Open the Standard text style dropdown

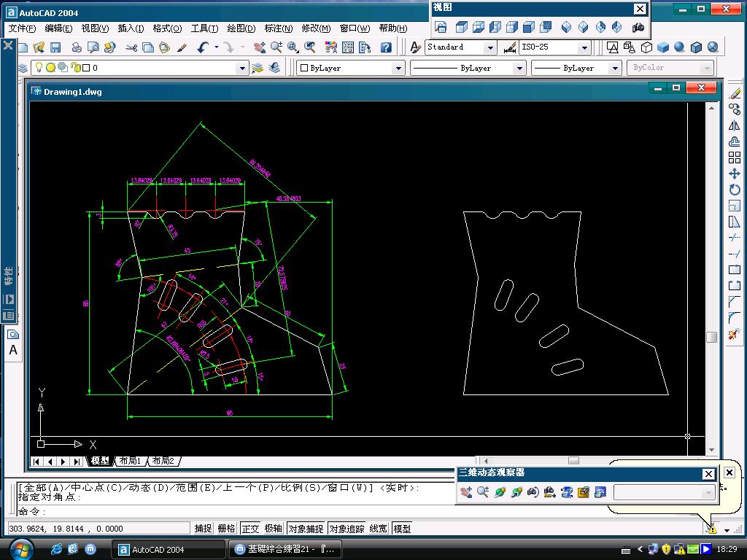click(x=490, y=47)
